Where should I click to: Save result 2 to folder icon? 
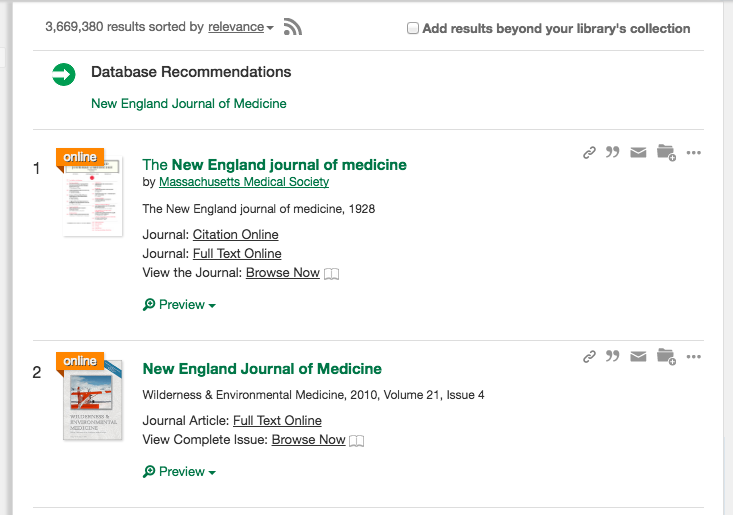[666, 356]
